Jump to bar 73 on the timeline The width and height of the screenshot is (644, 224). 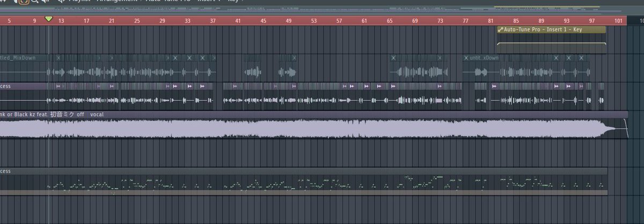click(440, 20)
